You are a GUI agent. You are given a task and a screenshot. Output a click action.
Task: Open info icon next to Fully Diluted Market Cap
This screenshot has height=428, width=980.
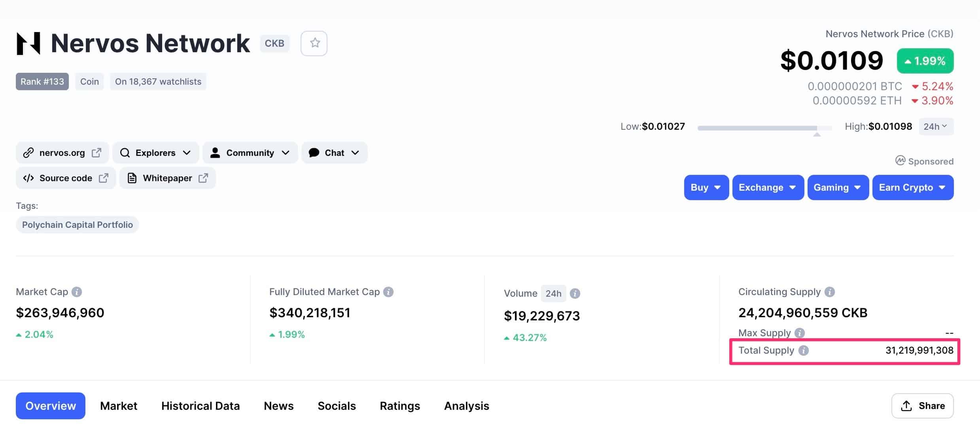388,292
